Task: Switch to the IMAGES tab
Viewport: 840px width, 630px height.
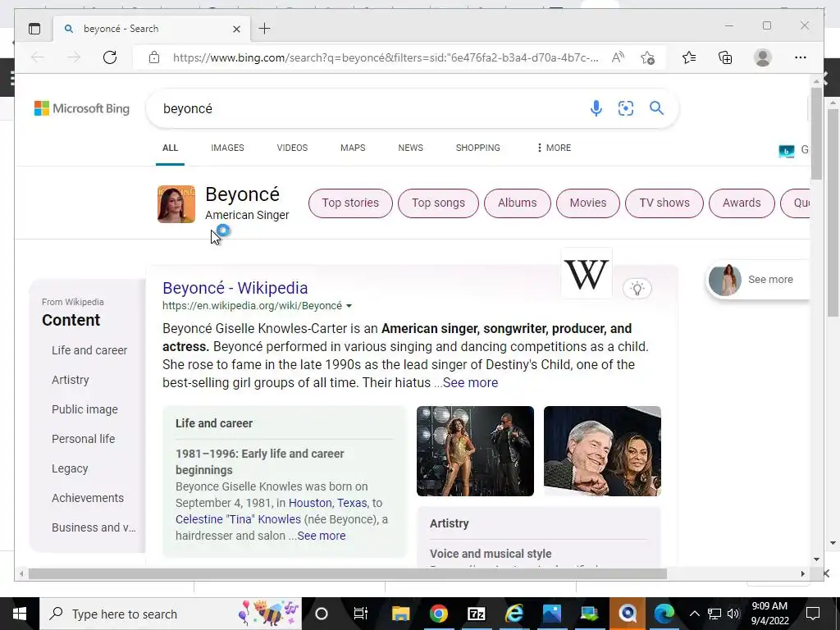Action: tap(227, 148)
